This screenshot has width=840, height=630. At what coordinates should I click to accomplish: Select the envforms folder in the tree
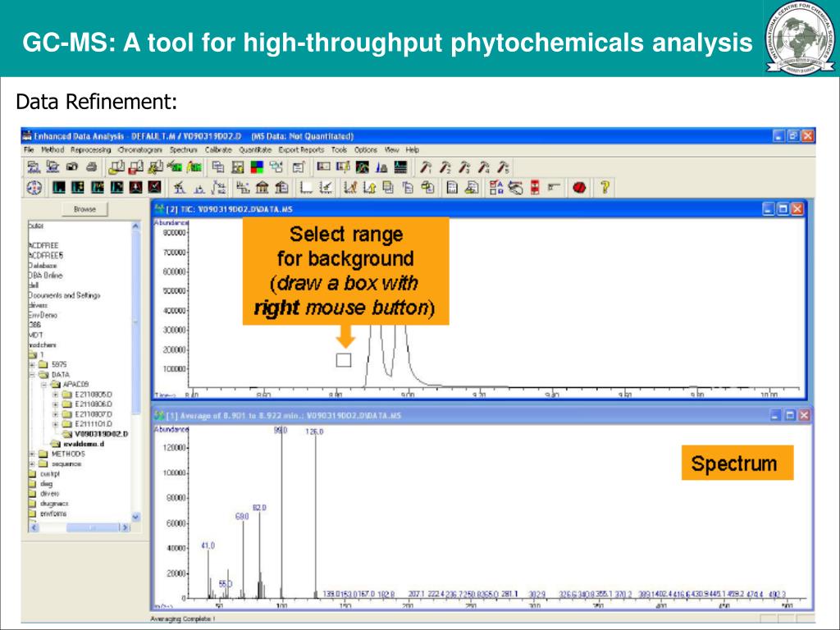(53, 514)
